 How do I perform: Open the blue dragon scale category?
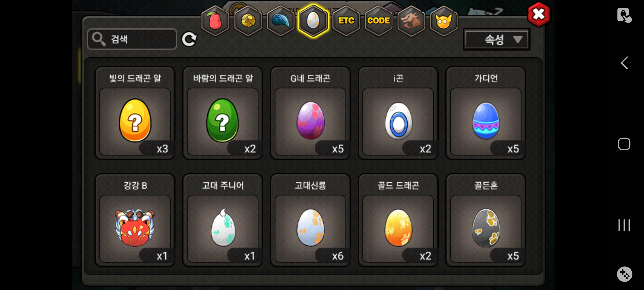pos(281,21)
